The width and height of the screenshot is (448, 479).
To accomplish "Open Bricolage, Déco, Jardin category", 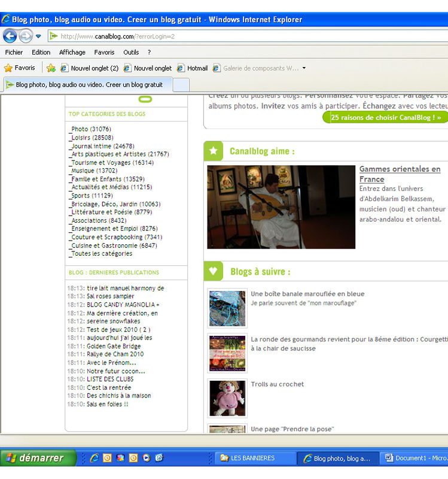I will point(115,204).
